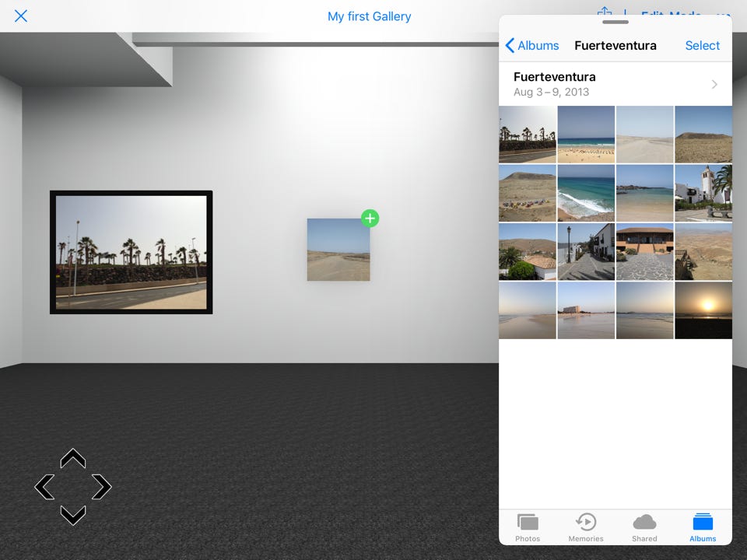Pick the white church photo thumbnail
The height and width of the screenshot is (560, 747).
(x=703, y=193)
